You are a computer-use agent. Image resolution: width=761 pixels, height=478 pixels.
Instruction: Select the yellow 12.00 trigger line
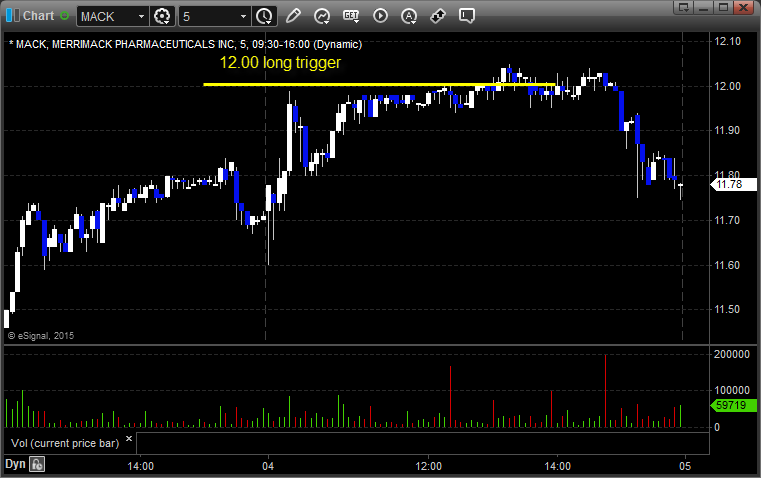(379, 84)
